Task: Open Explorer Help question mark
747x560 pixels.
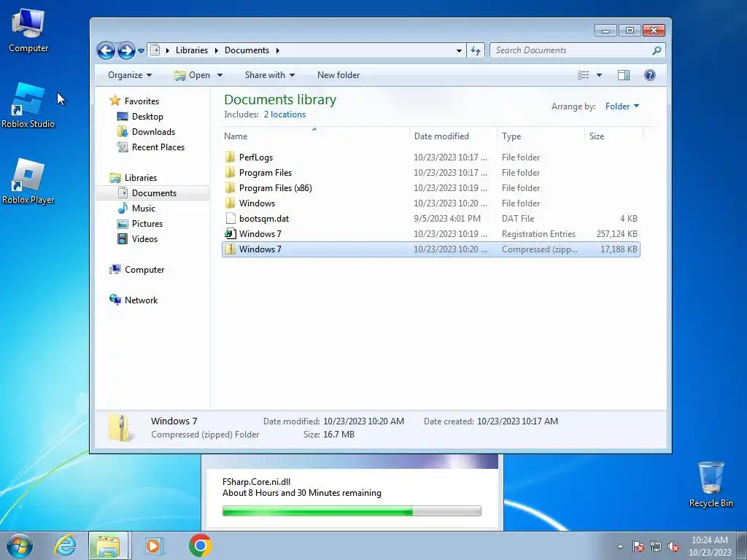Action: coord(650,75)
